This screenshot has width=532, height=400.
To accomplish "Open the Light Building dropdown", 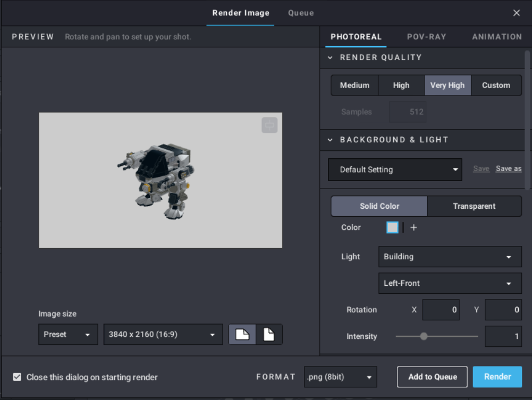I will (450, 257).
